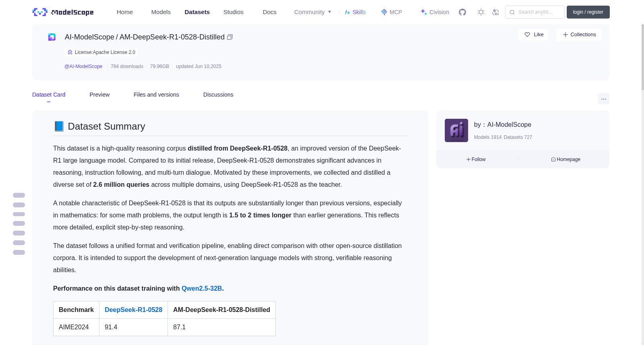Open the Files and versions tab
644x345 pixels.
[x=156, y=95]
